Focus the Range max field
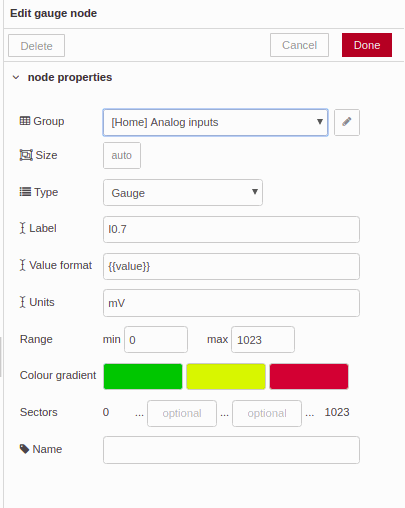Screen dimensions: 405x508 [263, 339]
